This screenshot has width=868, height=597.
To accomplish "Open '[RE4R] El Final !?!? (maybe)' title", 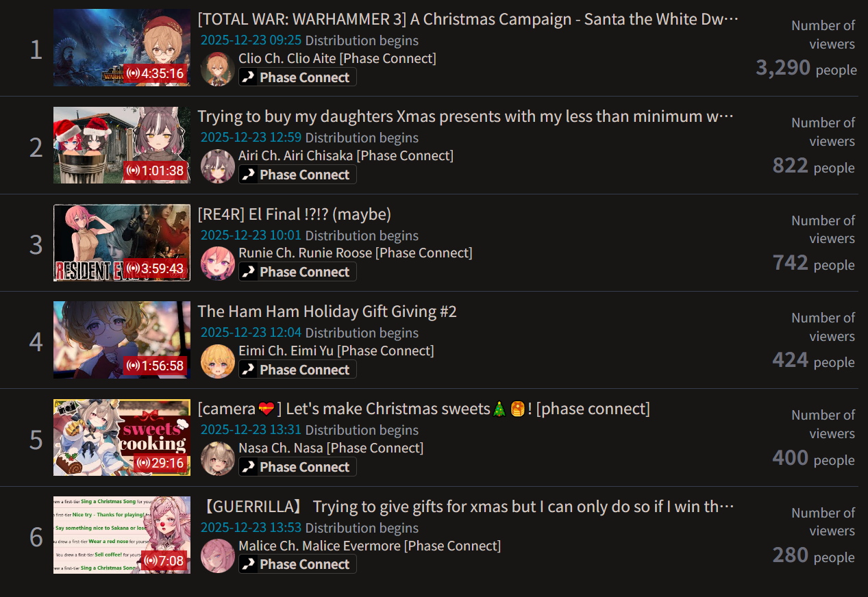I will [294, 214].
